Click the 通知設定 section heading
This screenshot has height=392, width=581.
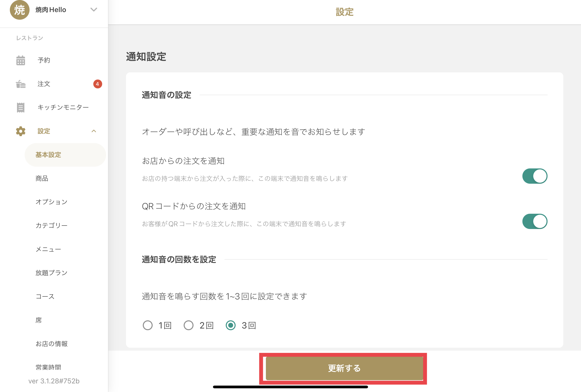click(x=146, y=57)
